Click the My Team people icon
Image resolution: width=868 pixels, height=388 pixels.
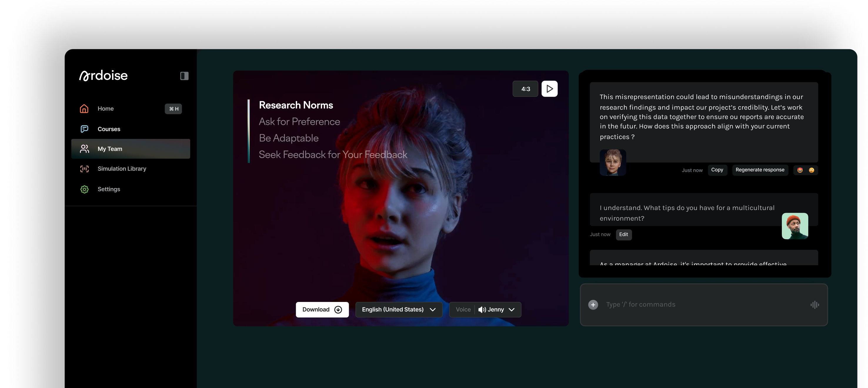[84, 149]
